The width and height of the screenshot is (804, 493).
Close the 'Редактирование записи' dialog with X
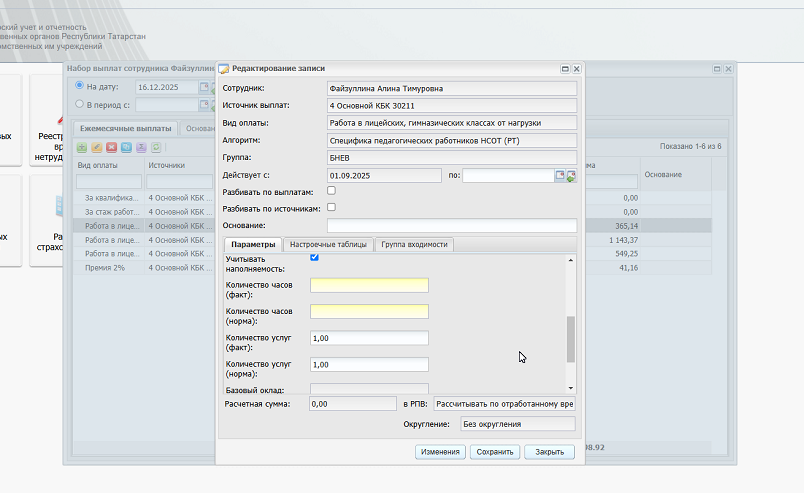(x=576, y=69)
